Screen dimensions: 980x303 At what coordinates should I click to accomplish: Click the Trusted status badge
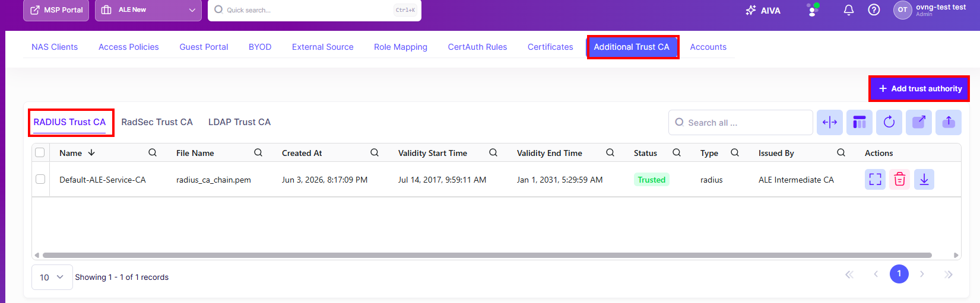click(x=652, y=180)
